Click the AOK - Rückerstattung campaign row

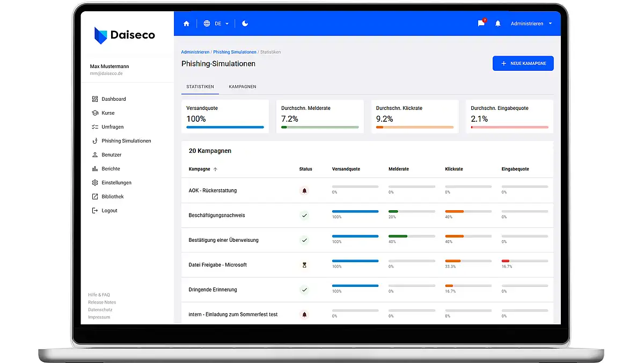click(x=213, y=190)
